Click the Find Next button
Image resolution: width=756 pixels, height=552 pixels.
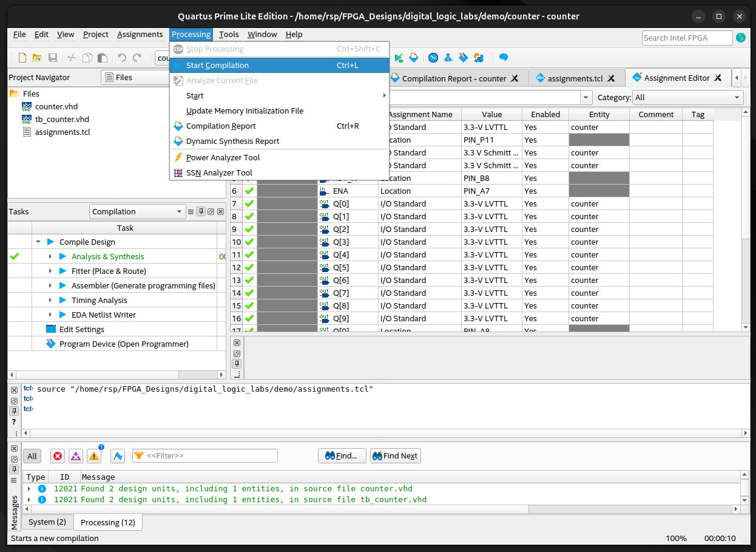coord(395,456)
